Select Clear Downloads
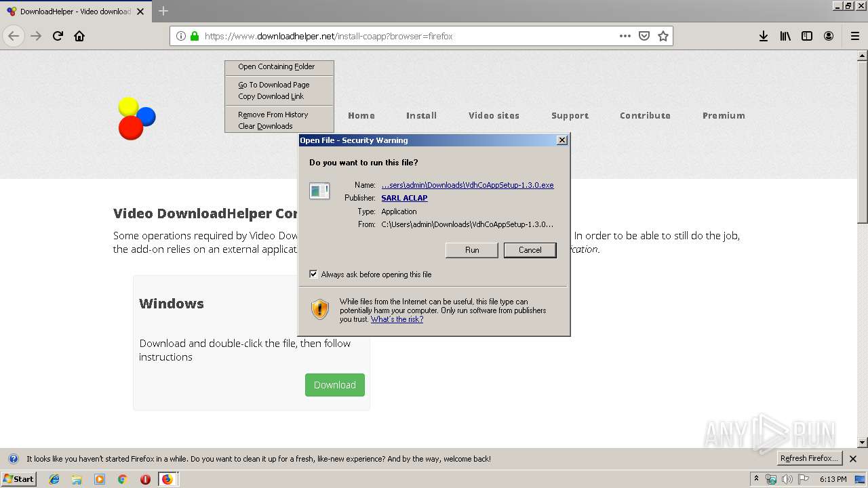The height and width of the screenshot is (488, 868). click(x=279, y=126)
